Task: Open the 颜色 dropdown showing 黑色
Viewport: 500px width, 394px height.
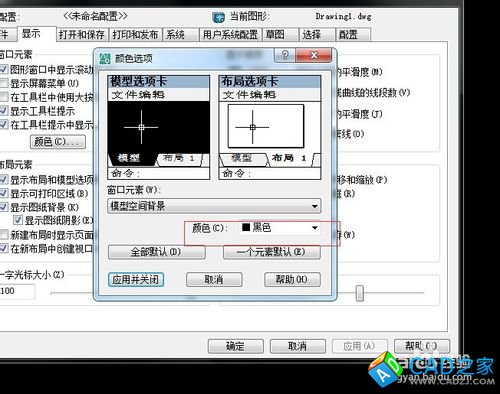Action: pos(279,228)
